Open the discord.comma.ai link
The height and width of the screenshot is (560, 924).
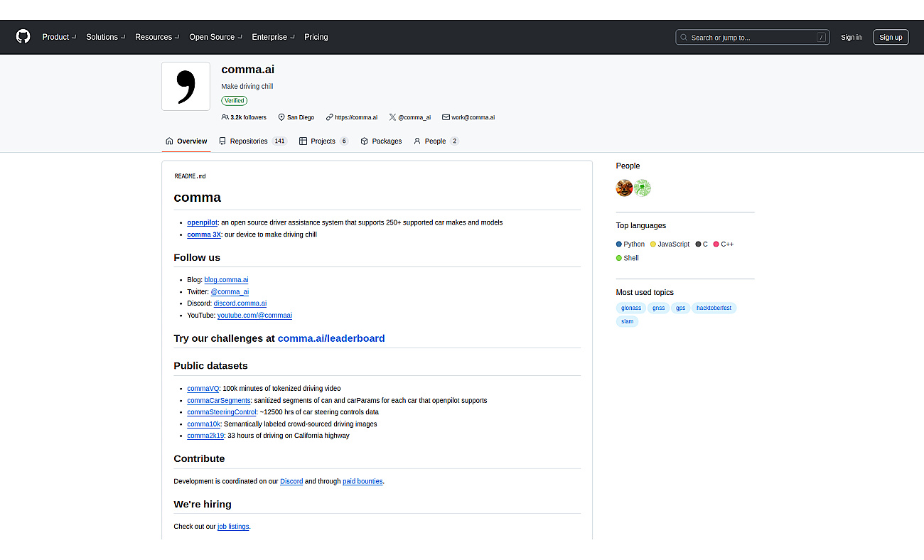coord(240,303)
